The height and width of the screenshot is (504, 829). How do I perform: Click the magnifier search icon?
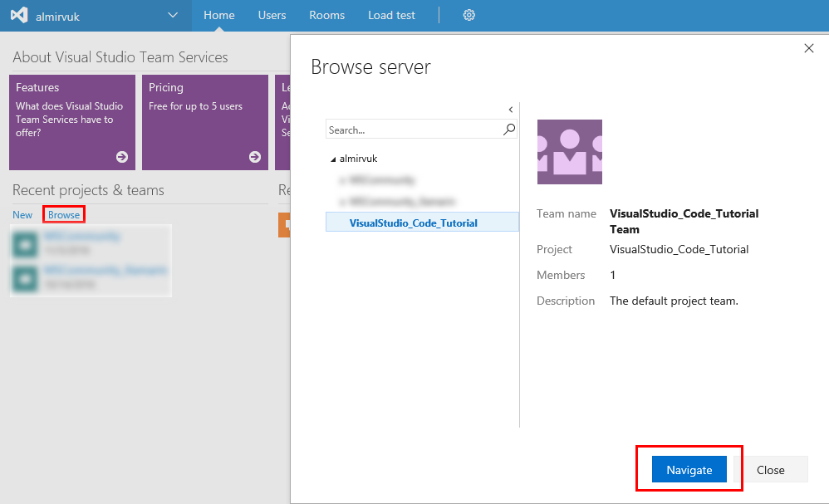coord(509,130)
